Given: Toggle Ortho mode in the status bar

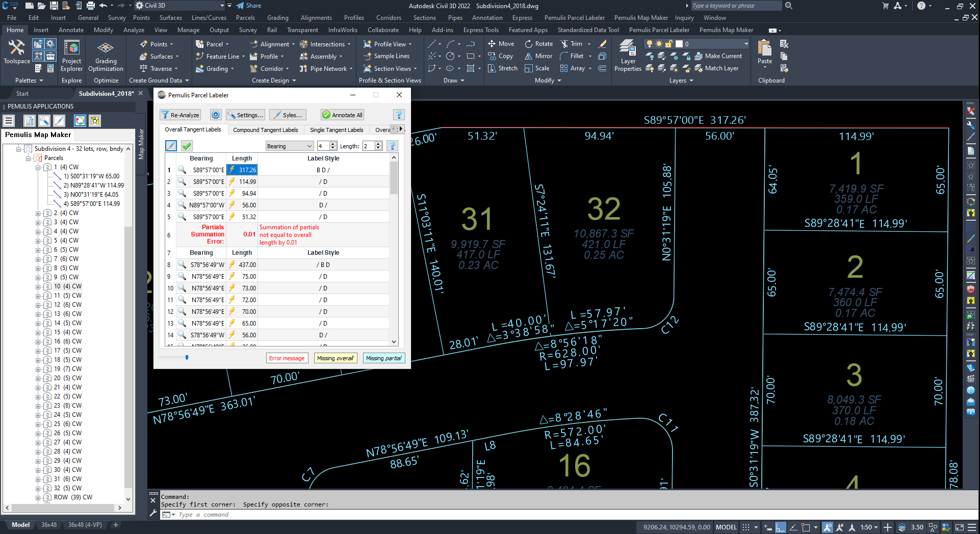Looking at the screenshot, I should click(x=781, y=527).
